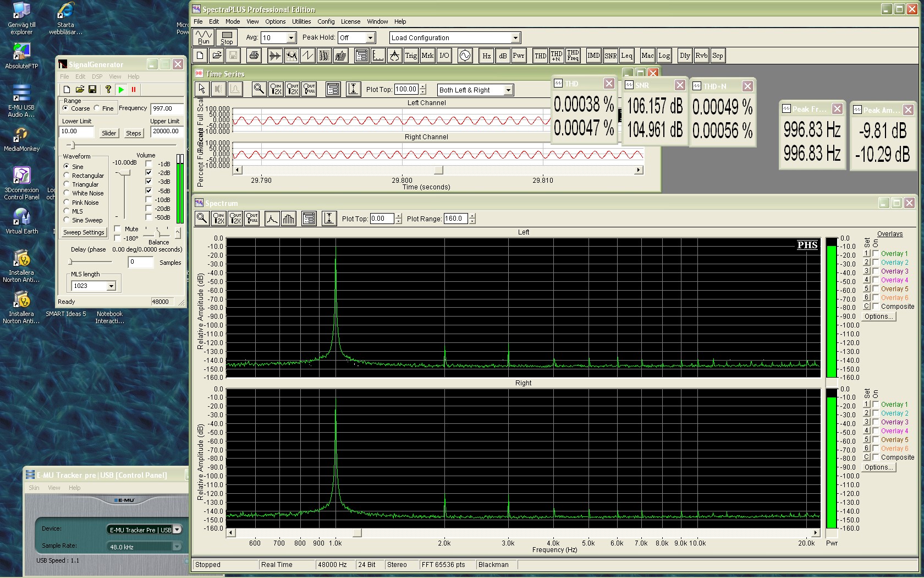Increase the Time Series Plot Top stepper
This screenshot has width=924, height=578.
[x=422, y=86]
